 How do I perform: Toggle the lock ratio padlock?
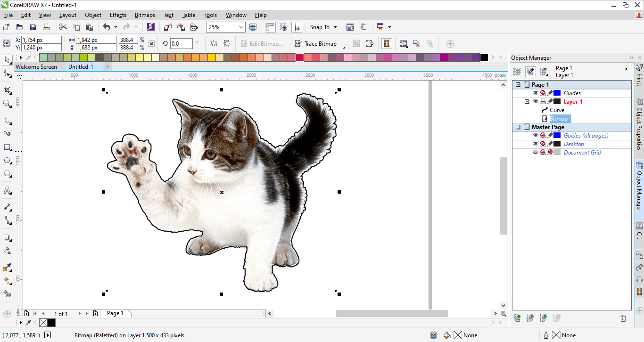(151, 43)
